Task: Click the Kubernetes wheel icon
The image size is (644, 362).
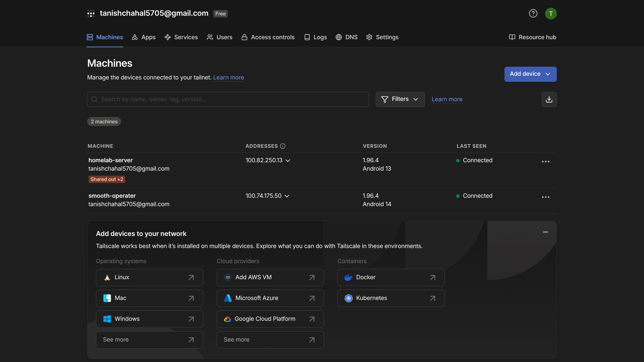Action: [348, 298]
